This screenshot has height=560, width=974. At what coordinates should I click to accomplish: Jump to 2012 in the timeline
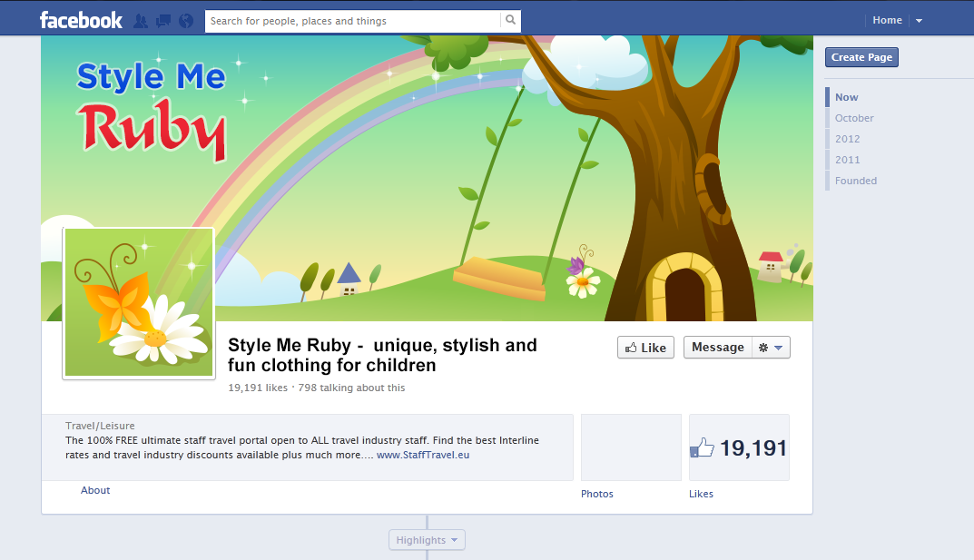847,139
